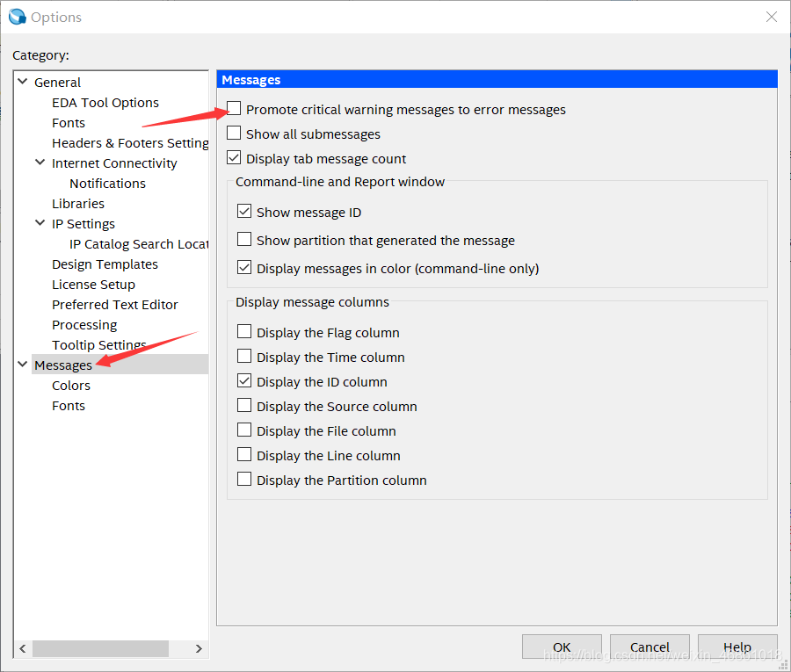Check Display the Line column
Image resolution: width=791 pixels, height=672 pixels.
[x=244, y=455]
